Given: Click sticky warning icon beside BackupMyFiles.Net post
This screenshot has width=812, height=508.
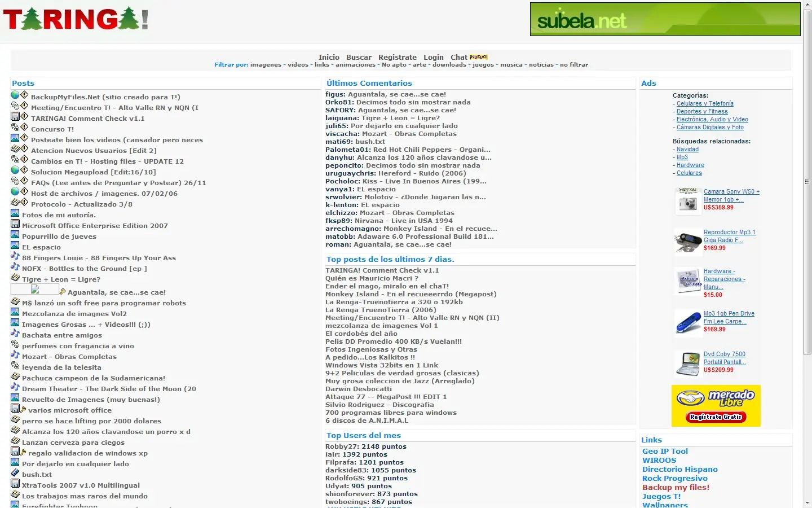Looking at the screenshot, I should pyautogui.click(x=24, y=95).
